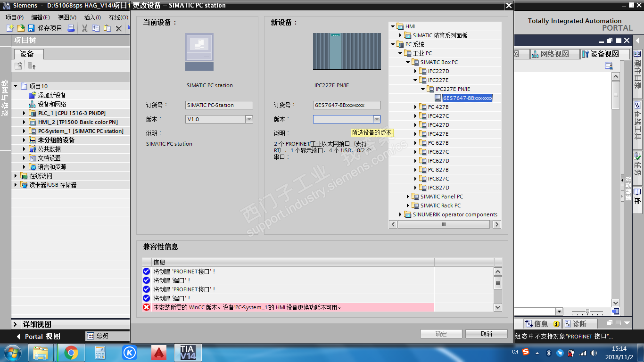Click the yellow info icon beside 信息 tab
Screen dimensions: 644x362
coord(556,324)
